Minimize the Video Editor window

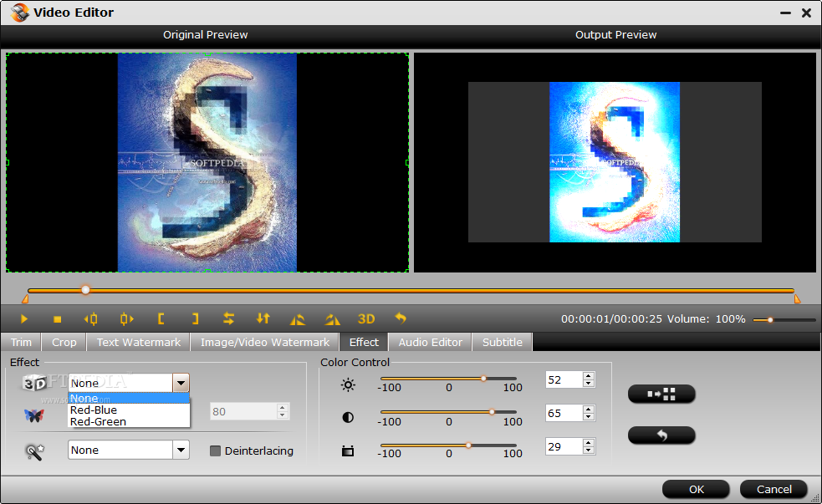pos(785,13)
